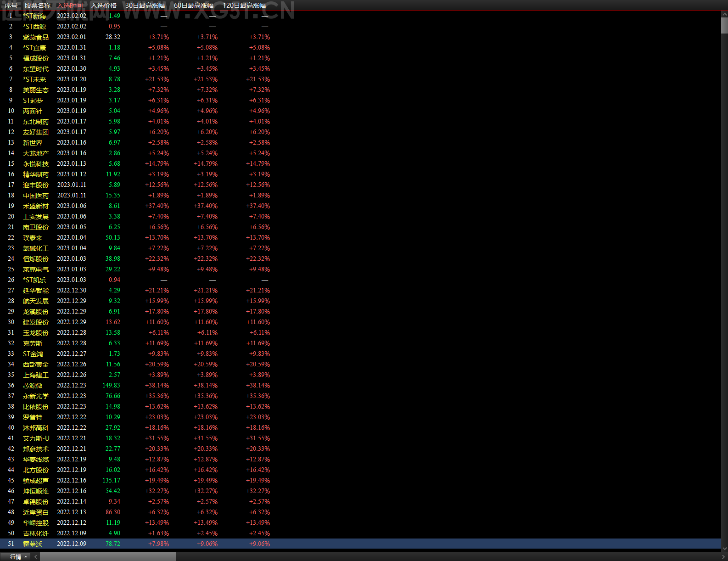Select stock row *ST未来

360,79
